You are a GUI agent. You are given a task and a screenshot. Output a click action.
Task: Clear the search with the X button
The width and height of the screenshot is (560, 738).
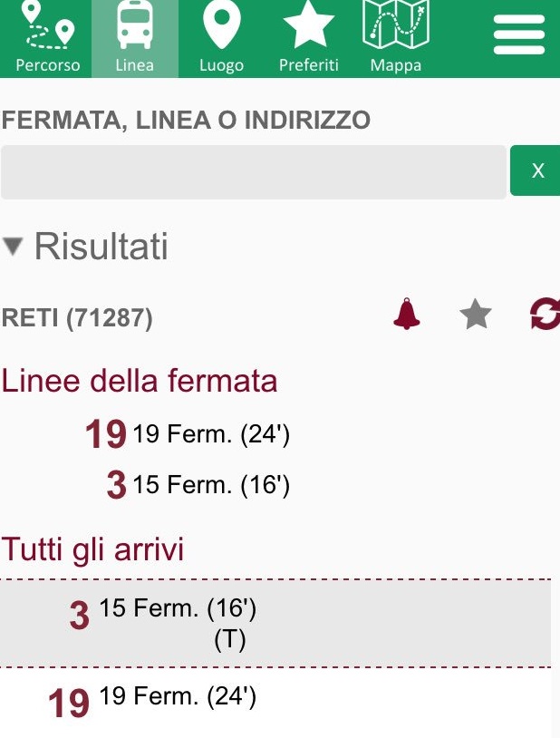[537, 170]
